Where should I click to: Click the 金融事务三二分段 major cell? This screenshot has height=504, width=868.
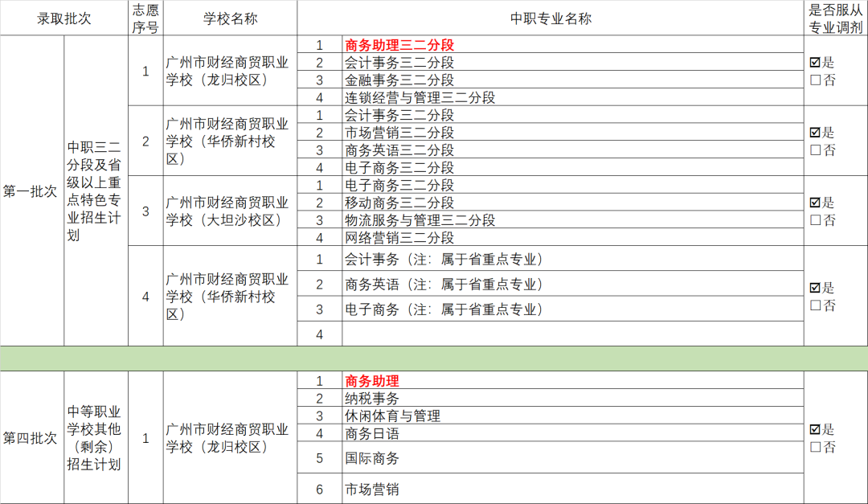coord(399,80)
